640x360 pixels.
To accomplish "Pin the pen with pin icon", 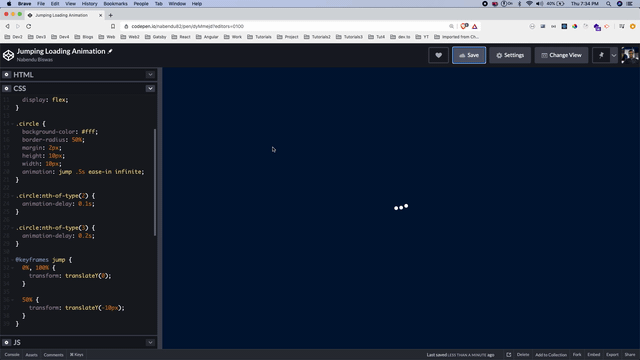I will click(601, 55).
